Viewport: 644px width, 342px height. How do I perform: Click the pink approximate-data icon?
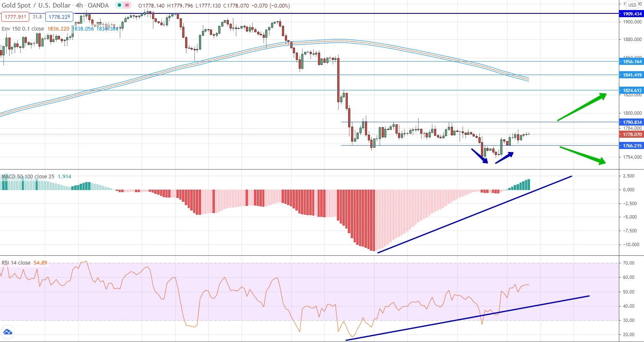tap(127, 5)
